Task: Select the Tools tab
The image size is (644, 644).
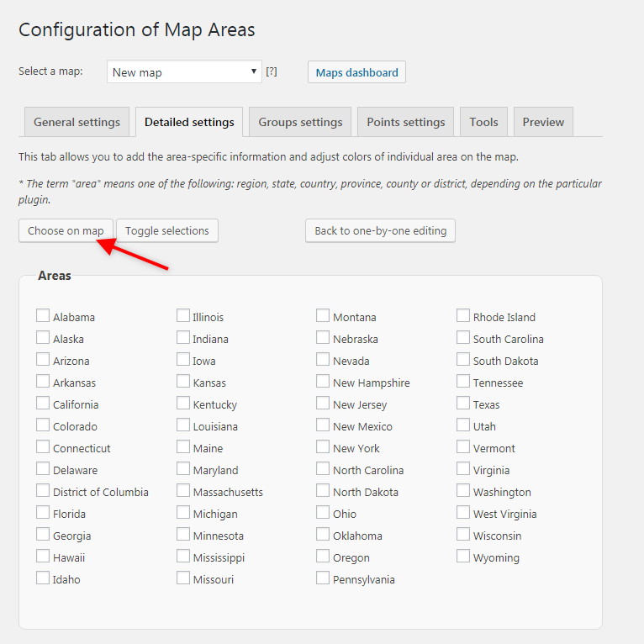Action: point(483,122)
